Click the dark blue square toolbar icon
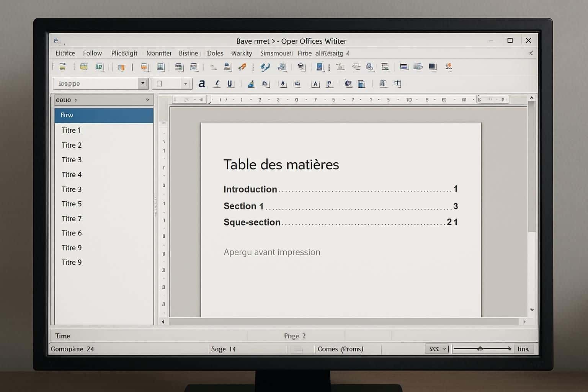Viewport: 588px width, 392px height. 433,67
